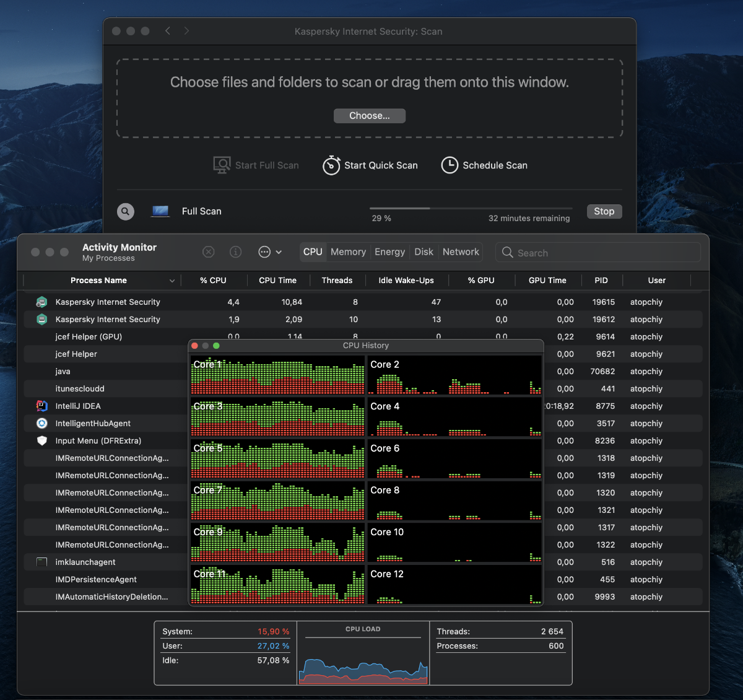Switch to the Memory tab
This screenshot has width=743, height=700.
point(348,252)
